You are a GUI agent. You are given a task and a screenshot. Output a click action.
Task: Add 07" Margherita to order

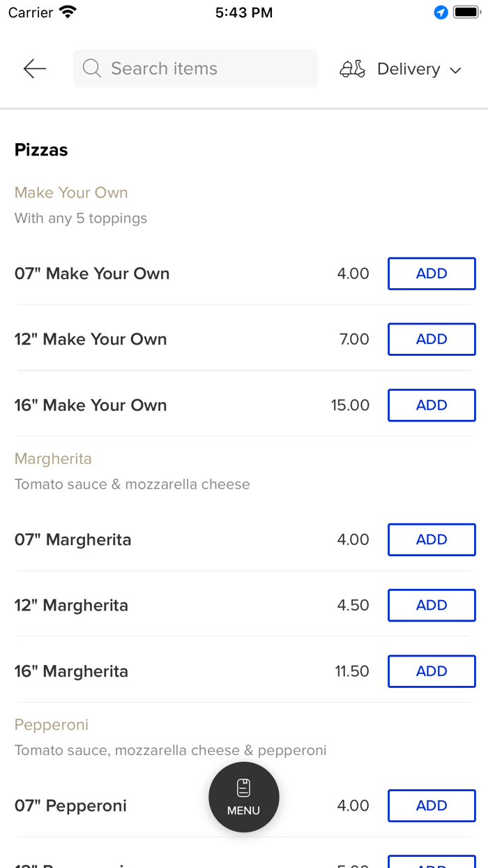pos(432,539)
